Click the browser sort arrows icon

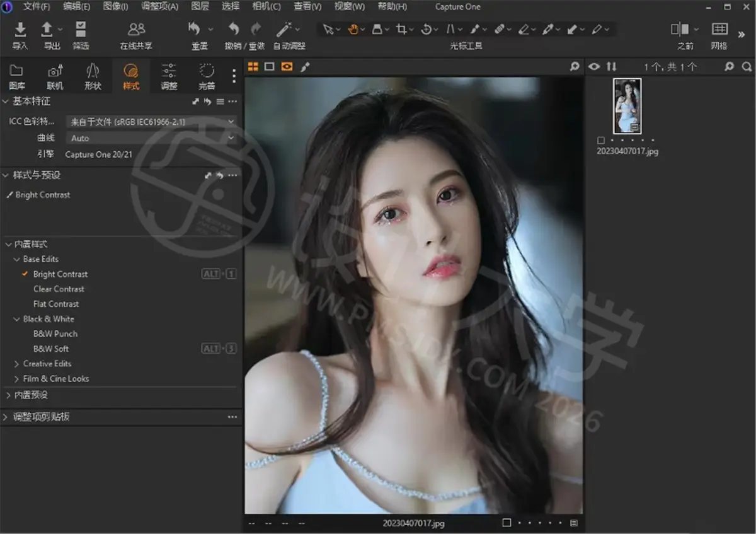[x=611, y=66]
